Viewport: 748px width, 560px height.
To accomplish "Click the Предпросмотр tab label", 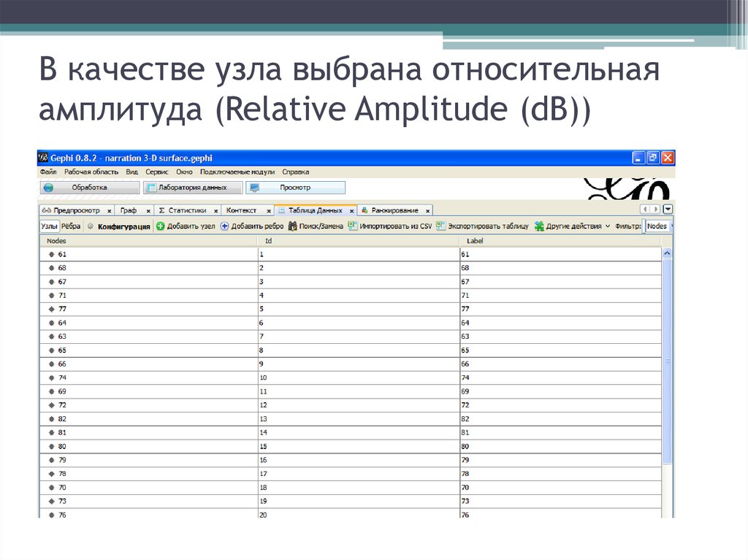I will click(77, 210).
